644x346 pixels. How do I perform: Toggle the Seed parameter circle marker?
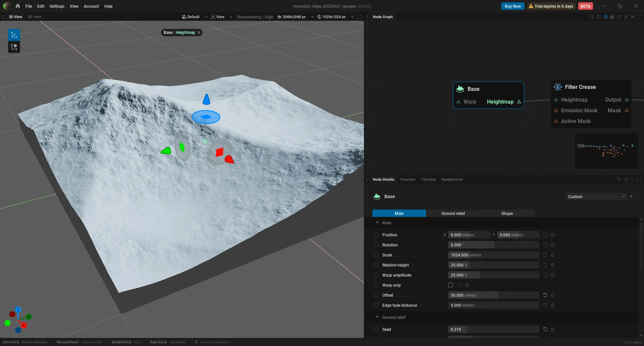coord(376,329)
